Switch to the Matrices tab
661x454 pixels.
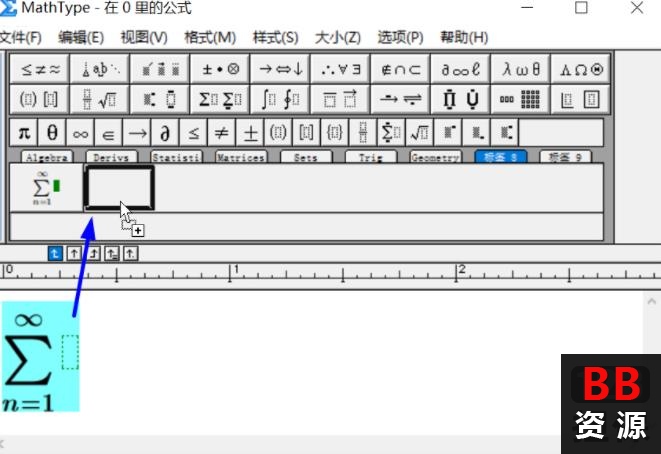241,157
